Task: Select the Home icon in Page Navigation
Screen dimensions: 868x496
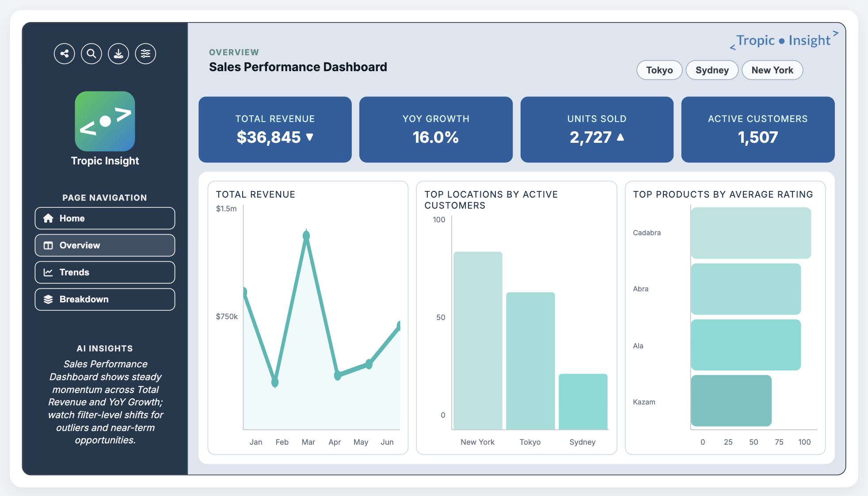Action: [x=49, y=218]
